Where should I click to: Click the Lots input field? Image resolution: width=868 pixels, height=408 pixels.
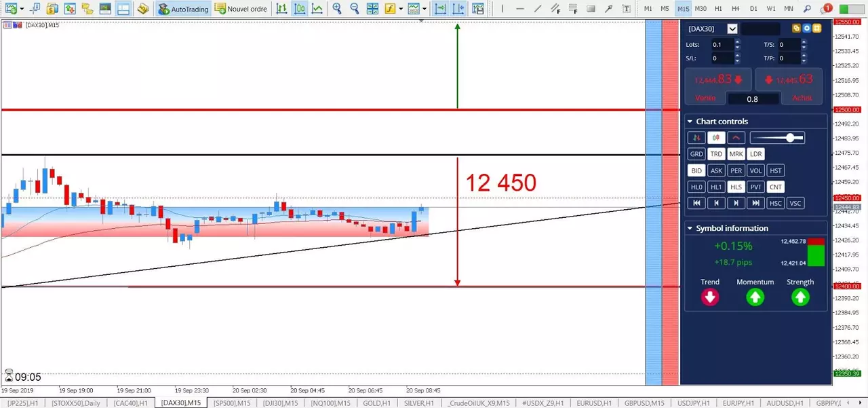[x=722, y=44]
